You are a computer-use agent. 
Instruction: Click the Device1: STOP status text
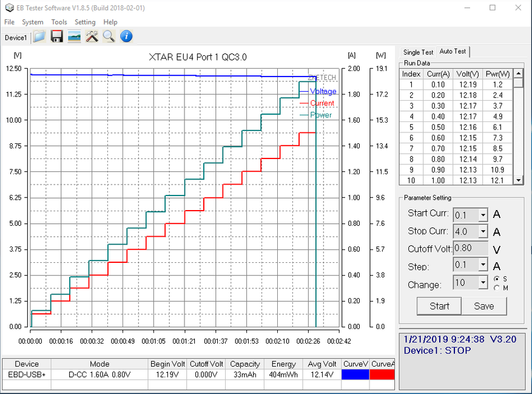pyautogui.click(x=437, y=350)
